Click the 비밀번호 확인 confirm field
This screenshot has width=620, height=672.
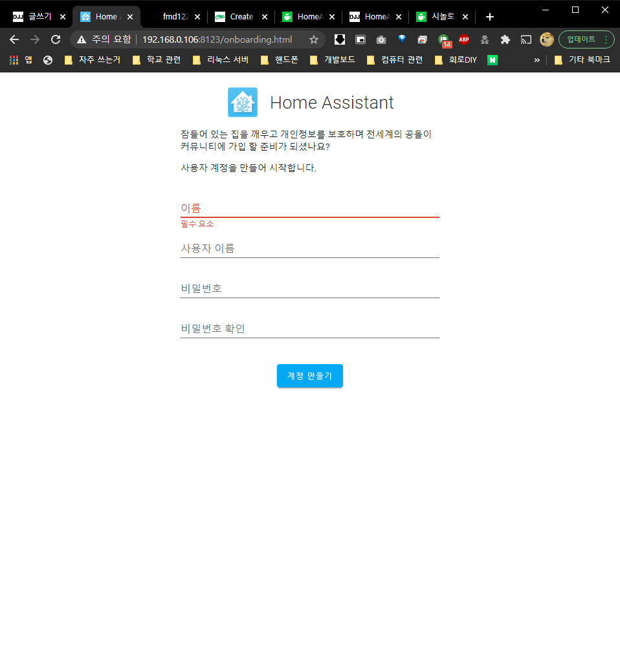pyautogui.click(x=310, y=329)
